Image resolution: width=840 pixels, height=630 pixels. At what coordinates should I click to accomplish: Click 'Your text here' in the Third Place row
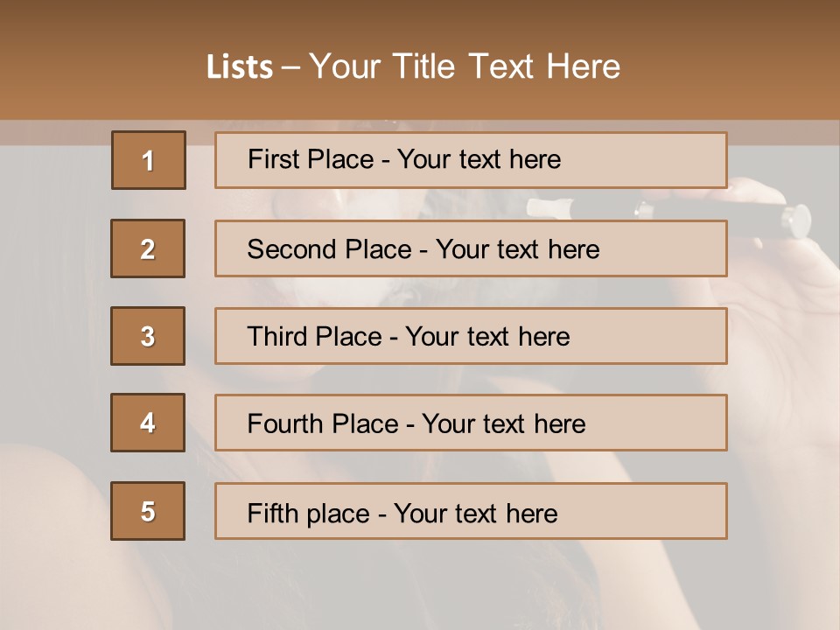tap(487, 337)
